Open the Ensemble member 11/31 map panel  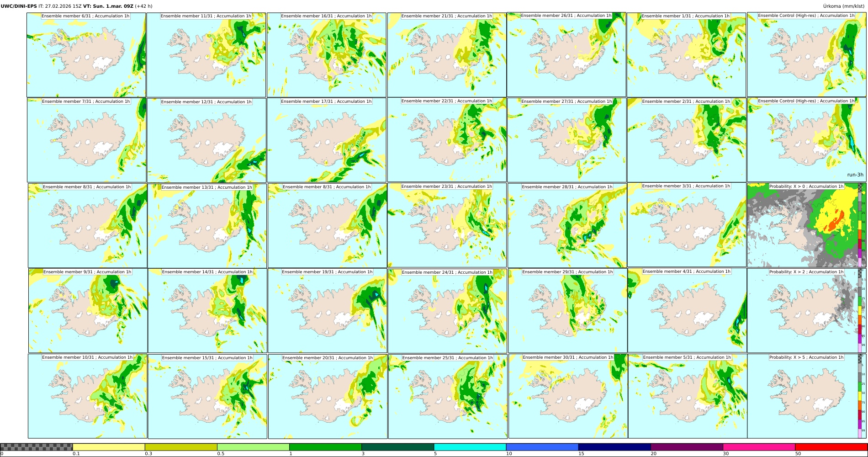click(206, 55)
